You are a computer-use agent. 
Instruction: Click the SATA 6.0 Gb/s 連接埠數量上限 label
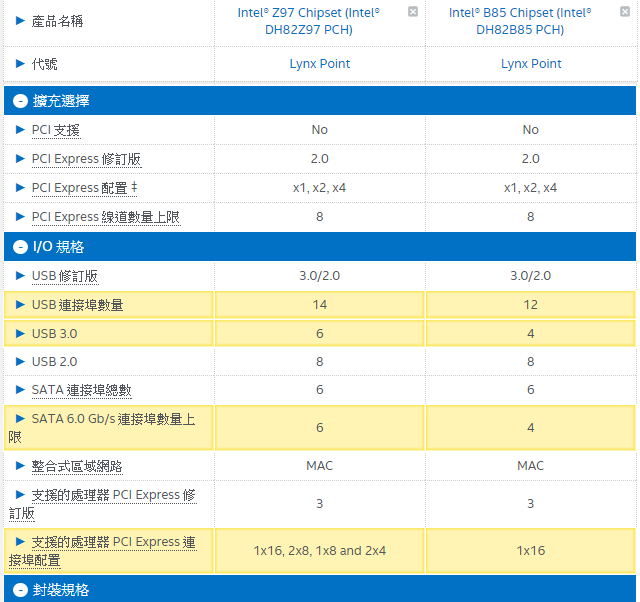[x=102, y=428]
